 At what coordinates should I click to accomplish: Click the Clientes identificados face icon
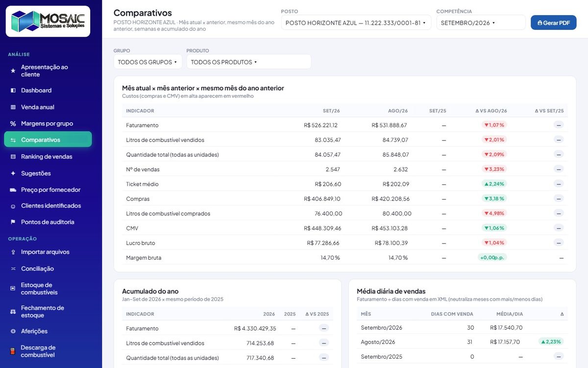[x=13, y=206]
